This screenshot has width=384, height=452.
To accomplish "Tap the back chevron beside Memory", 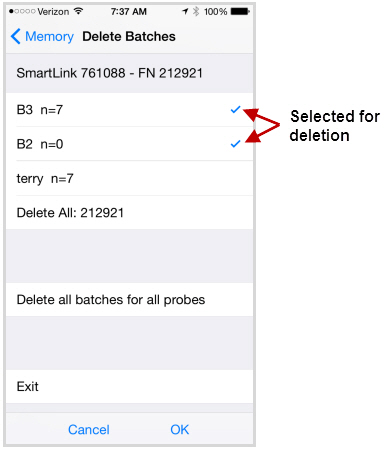I will [x=16, y=36].
